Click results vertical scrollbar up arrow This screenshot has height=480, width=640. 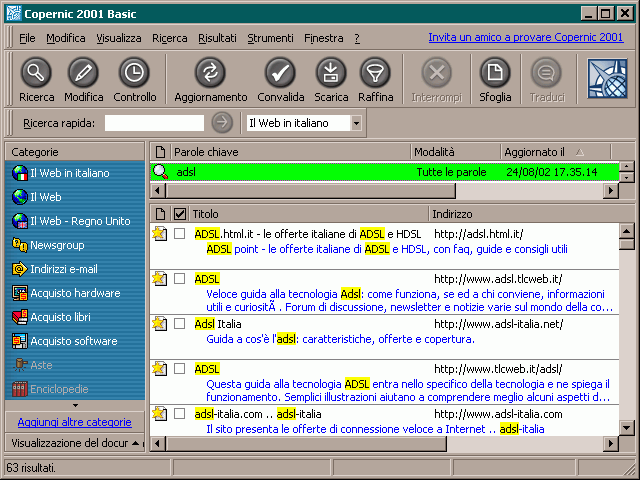tap(626, 231)
